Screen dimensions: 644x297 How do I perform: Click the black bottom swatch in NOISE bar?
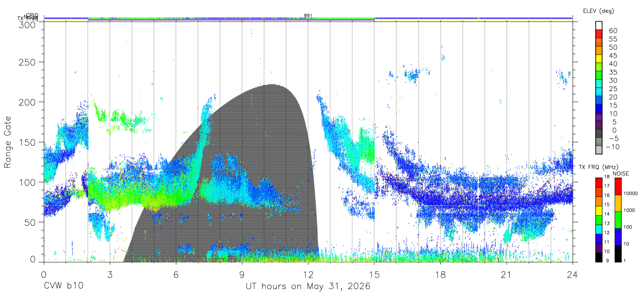click(x=617, y=254)
